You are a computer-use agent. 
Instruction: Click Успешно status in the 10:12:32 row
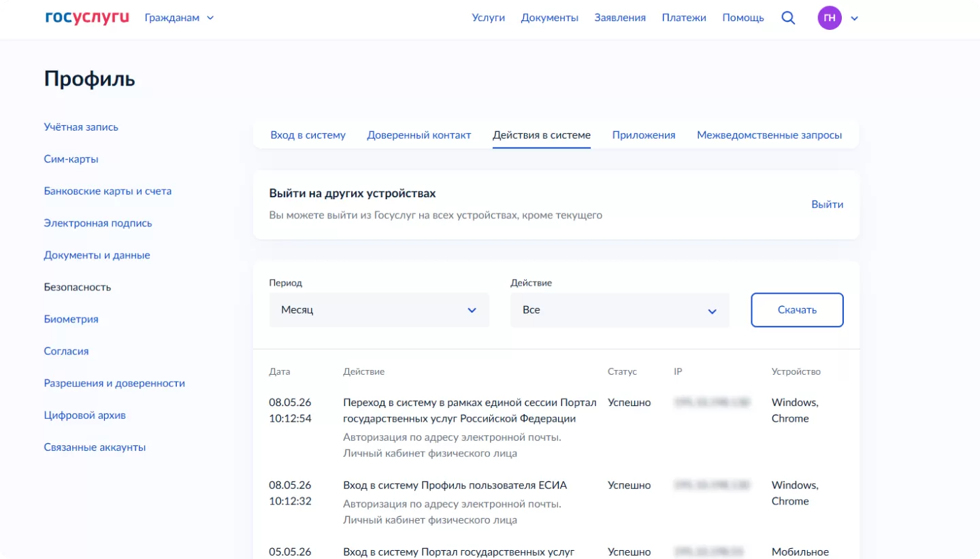[630, 485]
